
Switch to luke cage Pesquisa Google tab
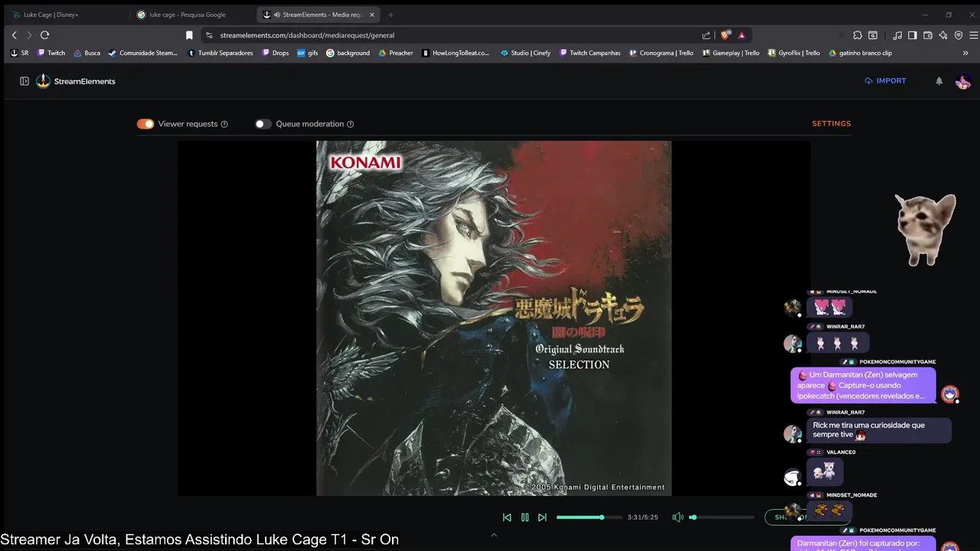pyautogui.click(x=191, y=15)
